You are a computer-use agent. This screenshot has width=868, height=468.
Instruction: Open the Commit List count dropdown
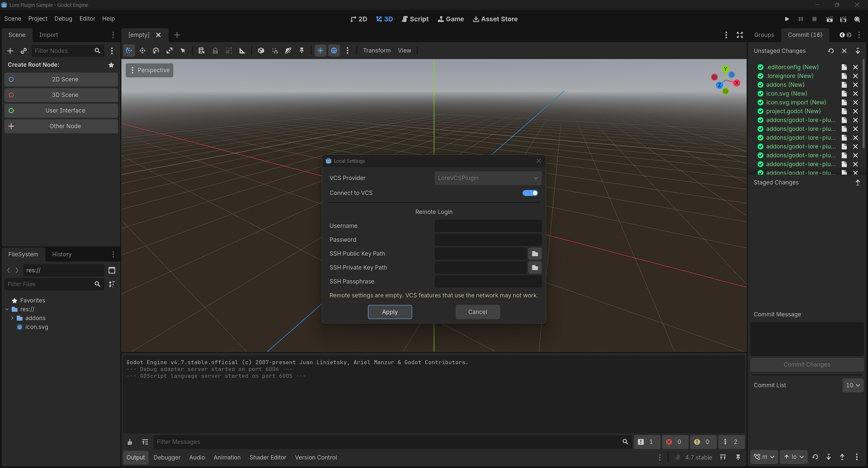point(853,385)
